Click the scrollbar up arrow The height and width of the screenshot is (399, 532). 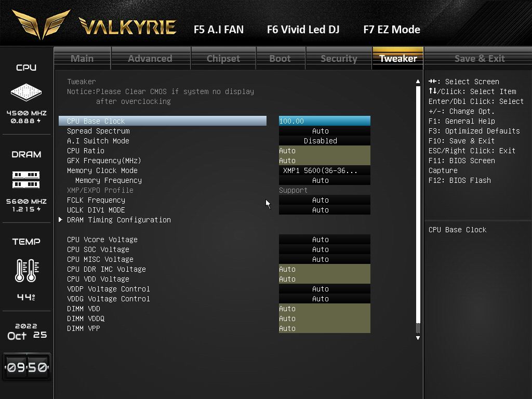418,82
